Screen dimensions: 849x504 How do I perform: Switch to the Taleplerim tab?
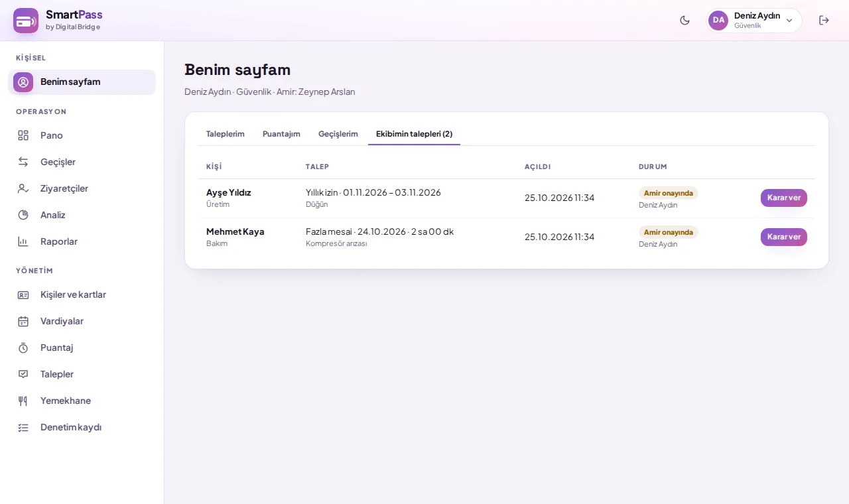point(226,134)
